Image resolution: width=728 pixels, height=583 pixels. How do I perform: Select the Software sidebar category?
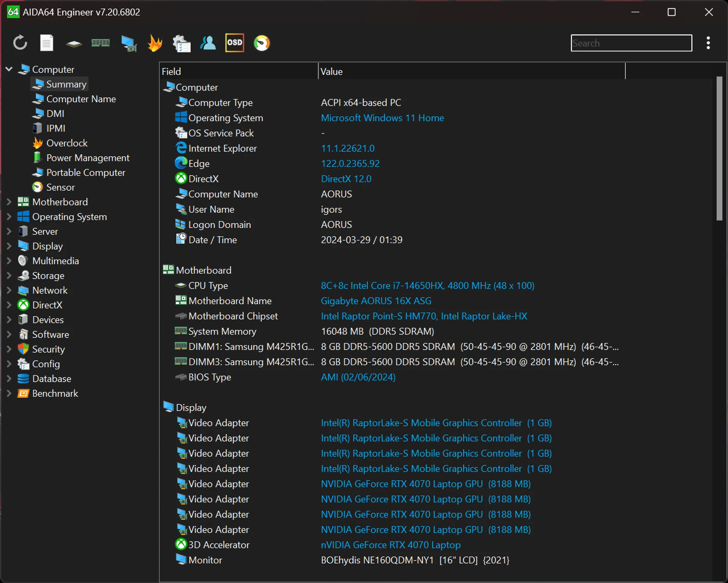(x=44, y=334)
